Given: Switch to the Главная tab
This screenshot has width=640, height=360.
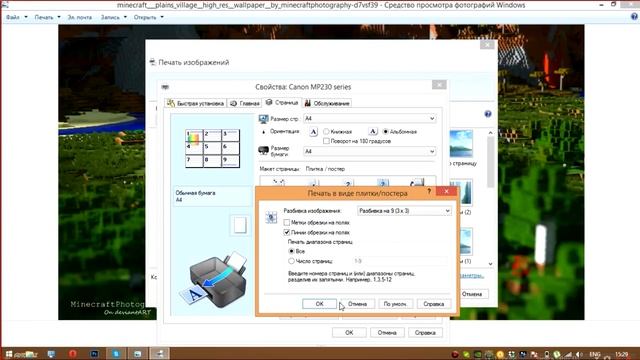Looking at the screenshot, I should click(244, 103).
